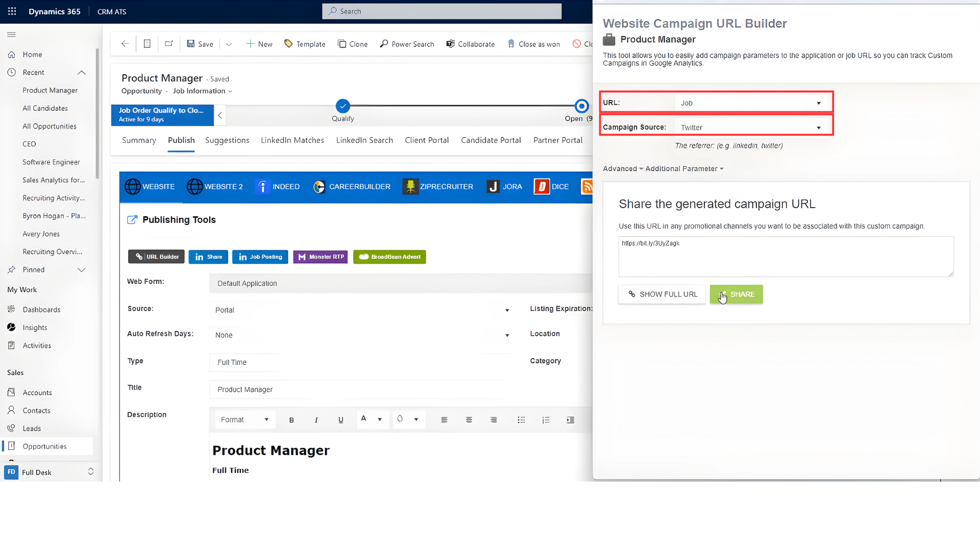The width and height of the screenshot is (980, 551).
Task: Center align description text
Action: point(469,420)
